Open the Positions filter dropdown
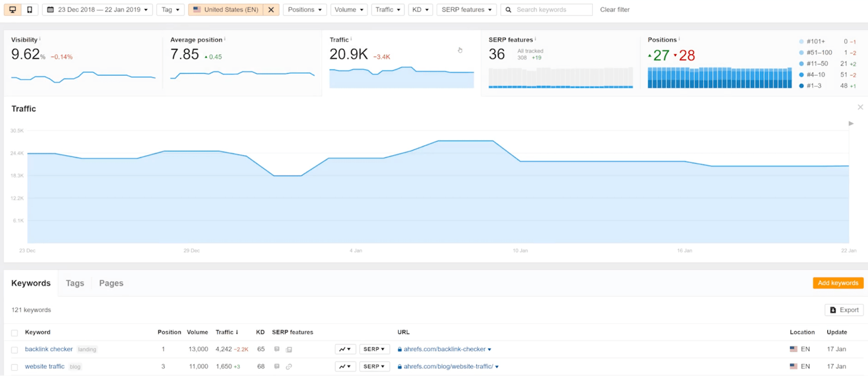 (305, 10)
